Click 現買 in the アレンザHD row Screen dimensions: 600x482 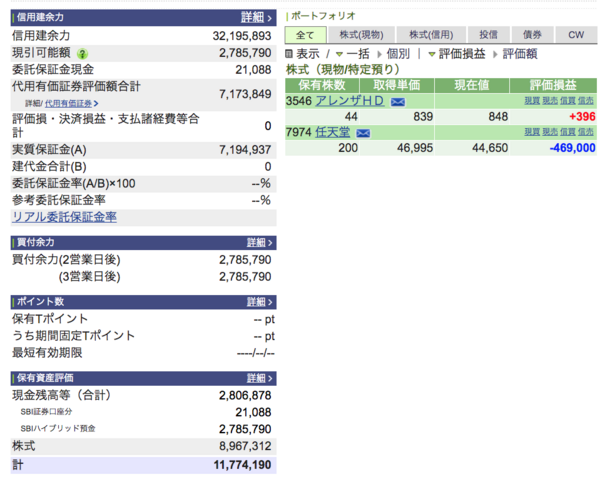532,101
